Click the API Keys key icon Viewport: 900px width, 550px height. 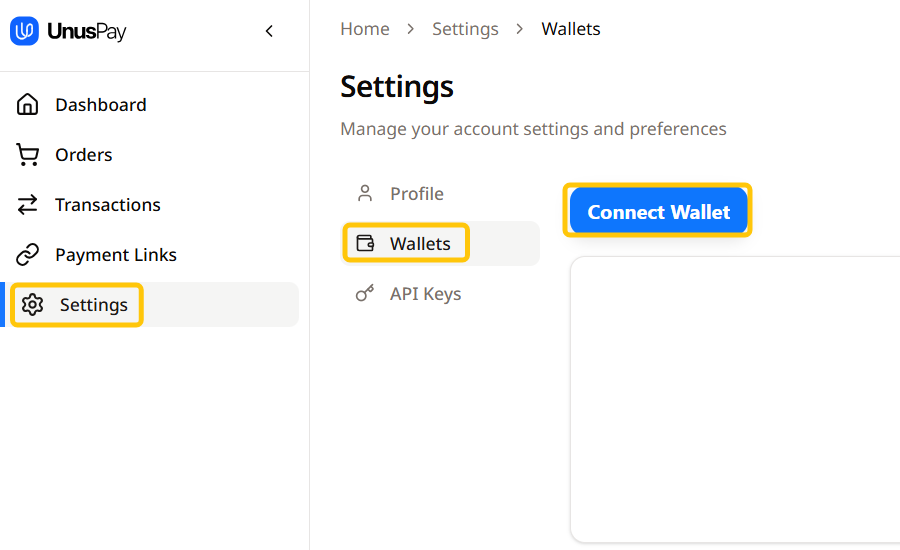point(365,294)
